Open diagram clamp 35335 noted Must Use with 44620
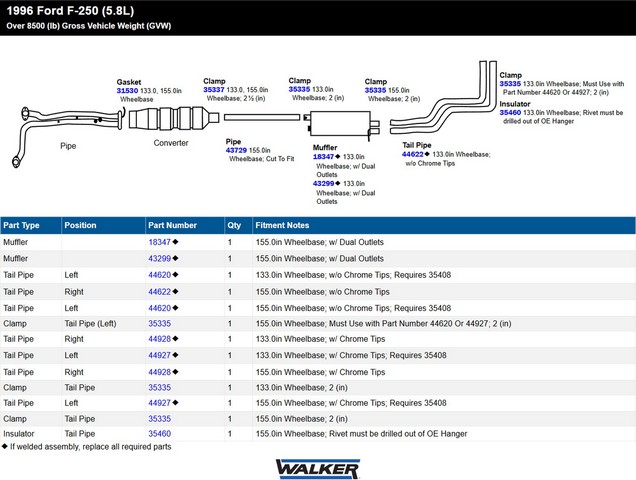 (510, 84)
